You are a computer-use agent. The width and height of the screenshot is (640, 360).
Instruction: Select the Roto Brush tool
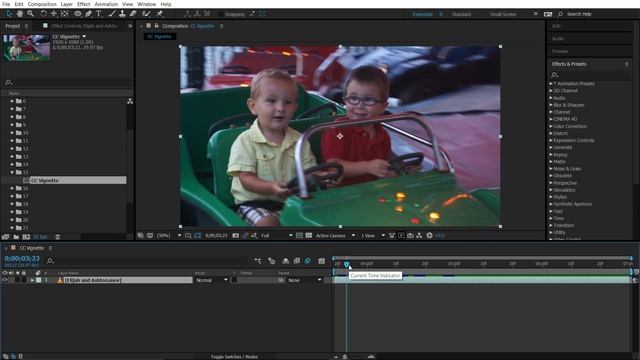[146, 14]
